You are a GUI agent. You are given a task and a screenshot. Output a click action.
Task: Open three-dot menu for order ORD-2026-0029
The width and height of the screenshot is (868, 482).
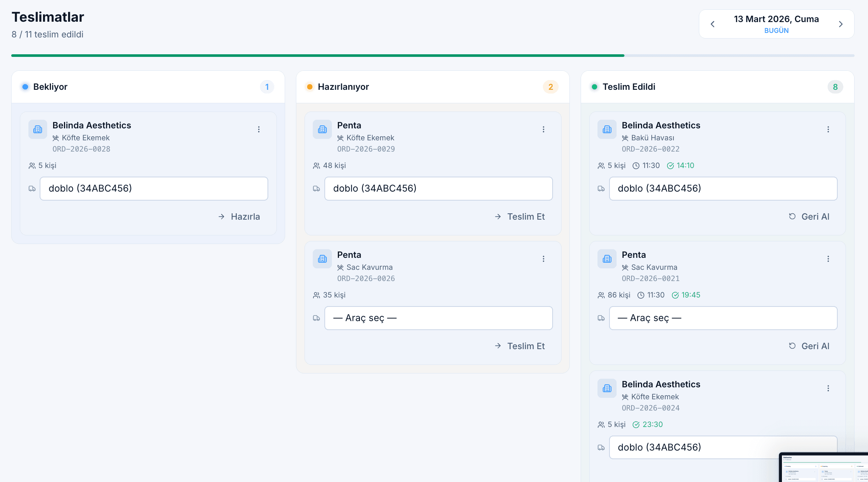[x=543, y=129]
